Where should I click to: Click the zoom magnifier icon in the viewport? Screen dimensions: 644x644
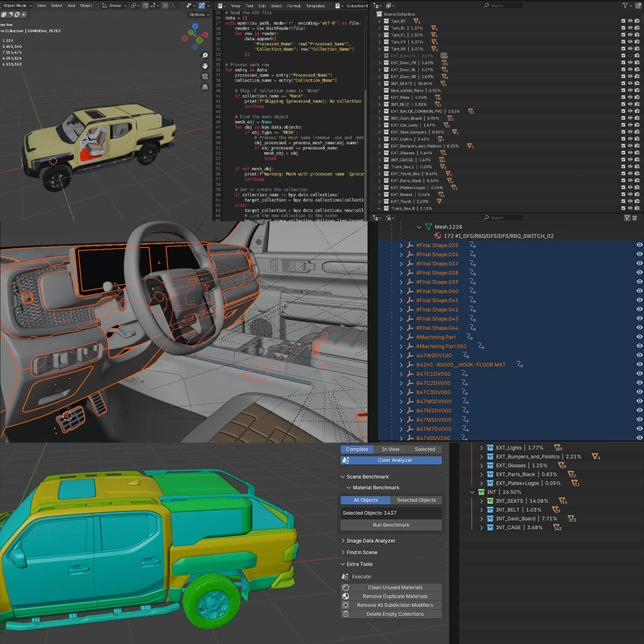pyautogui.click(x=205, y=55)
